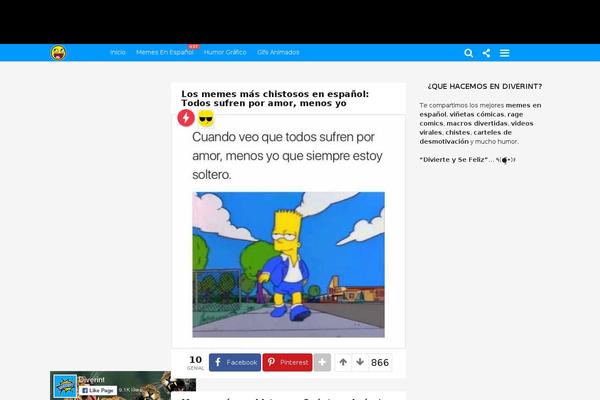Share post on Facebook
Viewport: 600px width, 400px height.
tap(235, 362)
